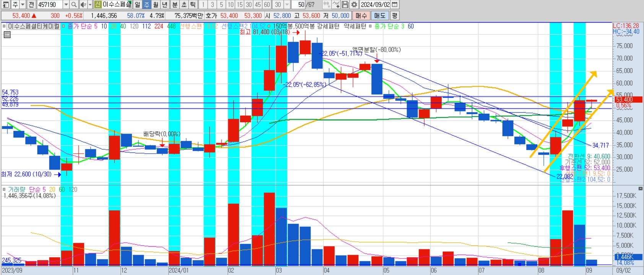The width and height of the screenshot is (644, 275).
Task: Choose the 1 interval button
Action: 203,5
